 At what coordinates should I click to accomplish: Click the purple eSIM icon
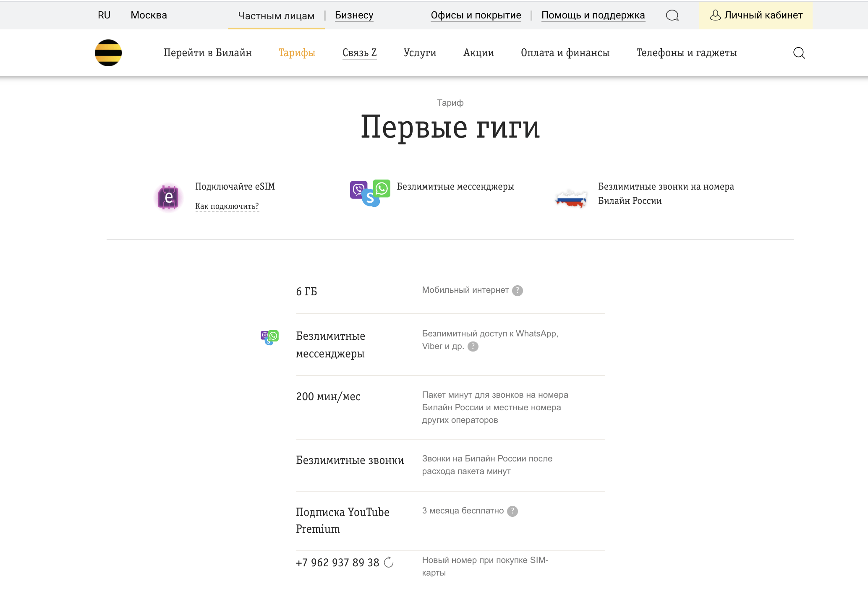click(x=168, y=197)
